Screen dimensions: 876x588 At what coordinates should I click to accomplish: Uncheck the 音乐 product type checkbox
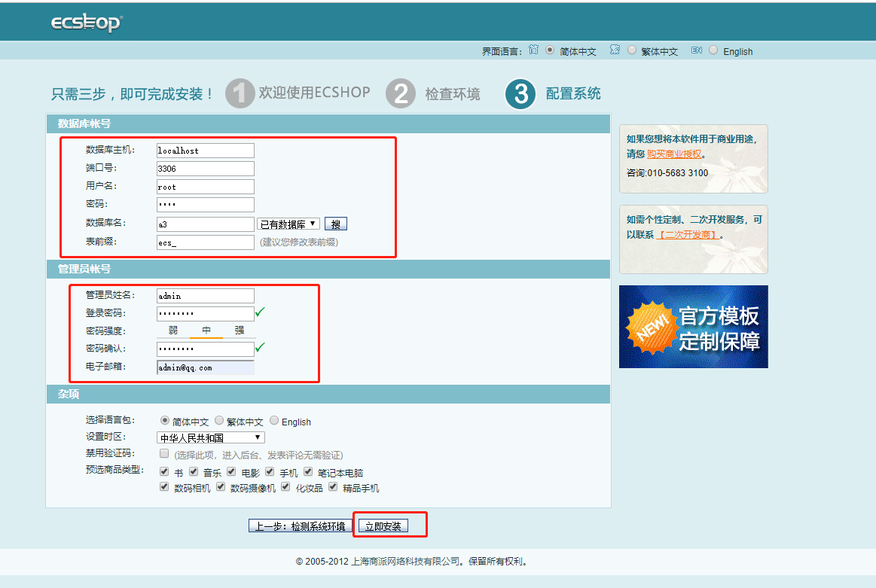[x=194, y=472]
